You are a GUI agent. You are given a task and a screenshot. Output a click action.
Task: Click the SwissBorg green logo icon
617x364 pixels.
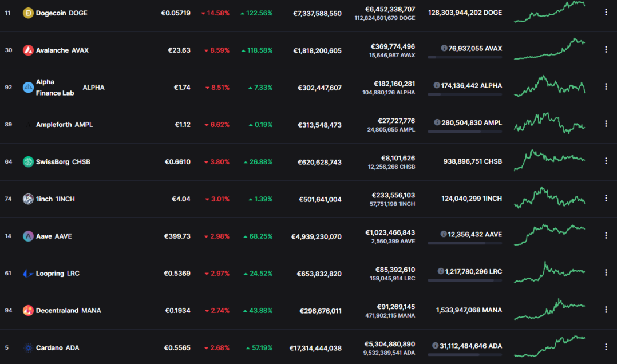click(x=28, y=162)
